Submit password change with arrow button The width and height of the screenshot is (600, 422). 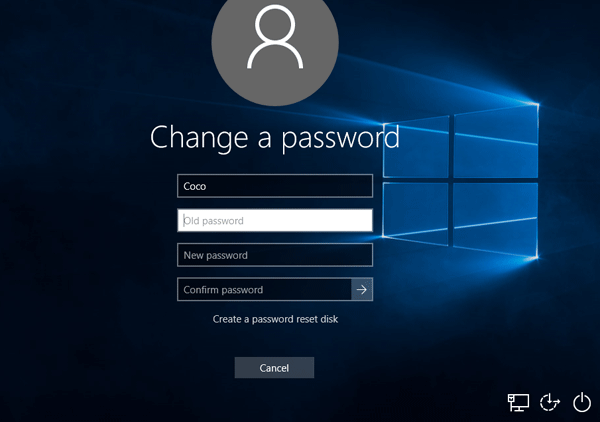pyautogui.click(x=362, y=290)
